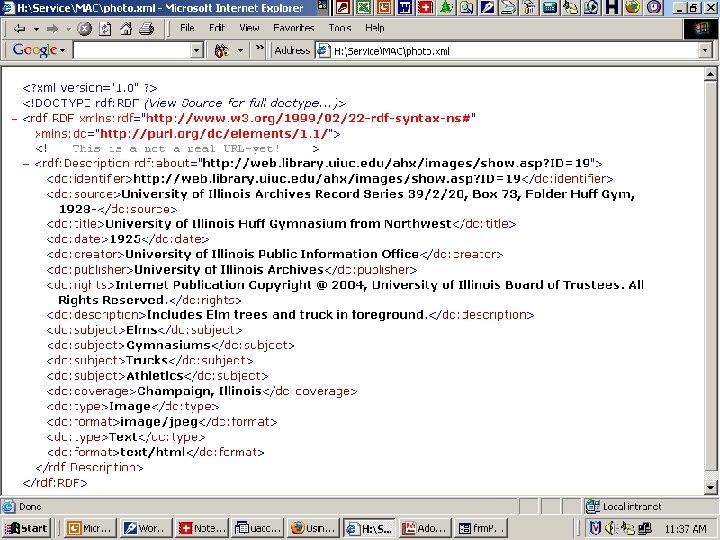This screenshot has width=720, height=540.
Task: Click the page icon in Address field
Action: [x=323, y=51]
